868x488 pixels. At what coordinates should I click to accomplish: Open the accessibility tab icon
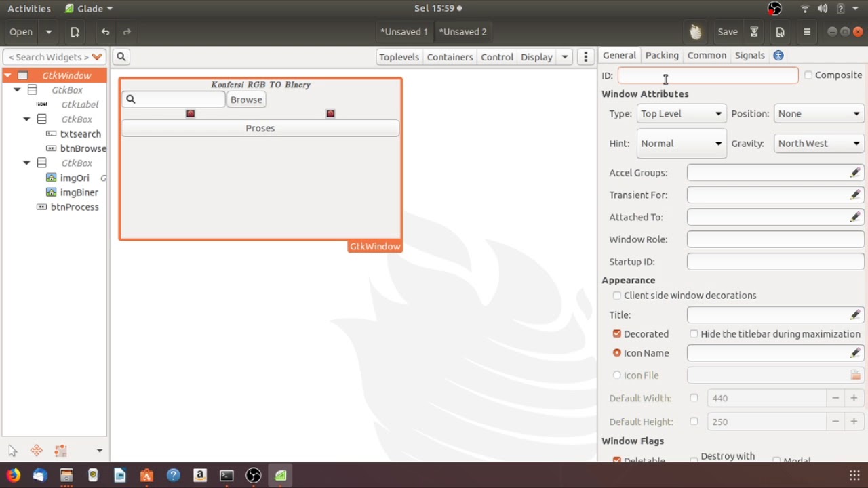point(778,56)
